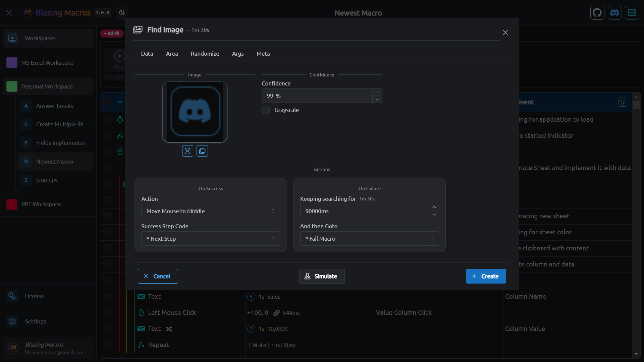644x362 pixels.
Task: Open the Discord link icon
Action: click(614, 13)
